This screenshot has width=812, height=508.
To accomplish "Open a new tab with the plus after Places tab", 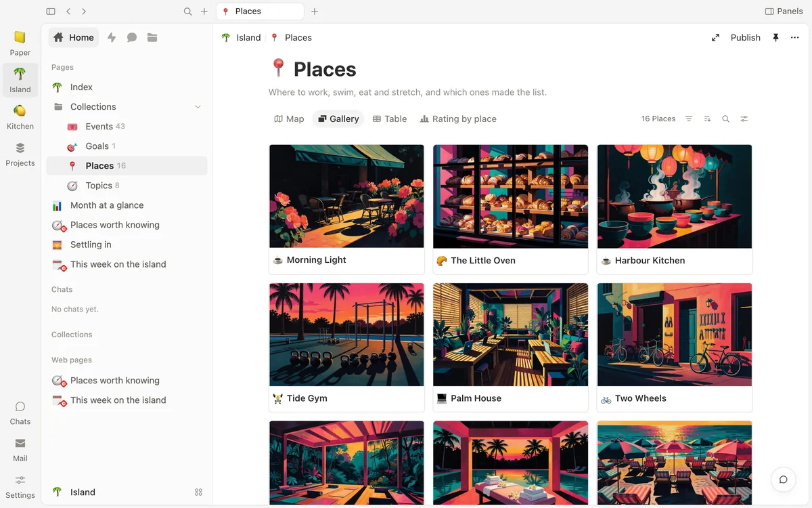I will [x=315, y=12].
